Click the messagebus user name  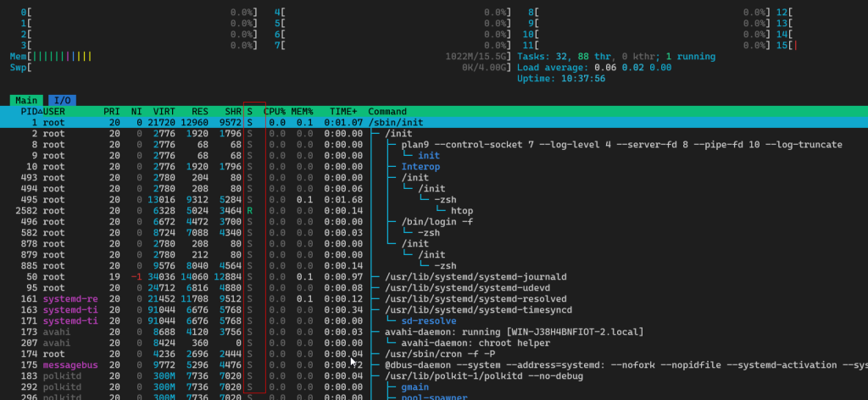coord(70,365)
